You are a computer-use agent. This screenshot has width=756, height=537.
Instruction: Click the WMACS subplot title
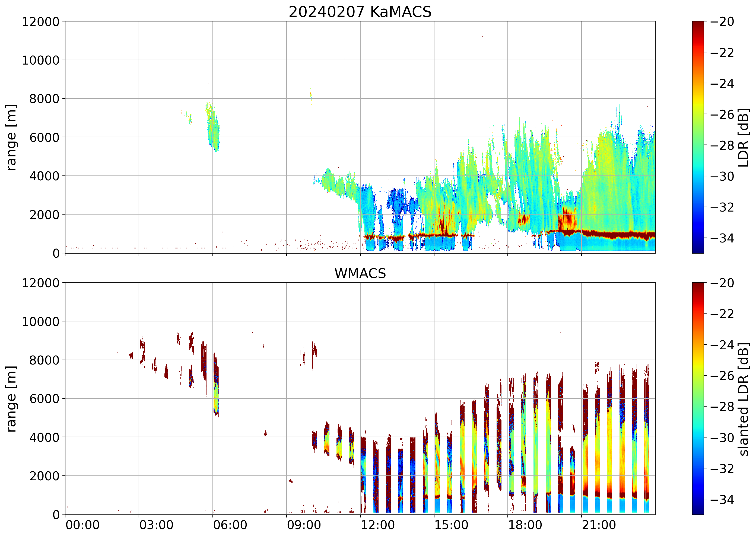pyautogui.click(x=360, y=273)
